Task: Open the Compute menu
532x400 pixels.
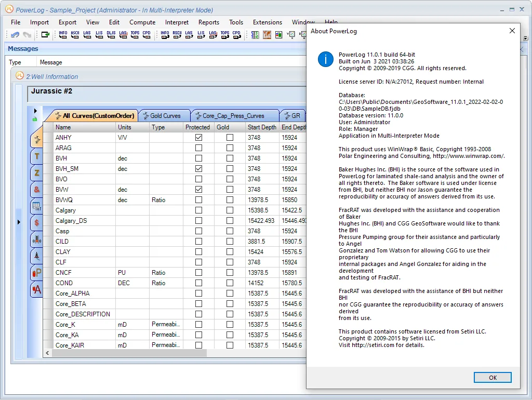Action: point(142,22)
